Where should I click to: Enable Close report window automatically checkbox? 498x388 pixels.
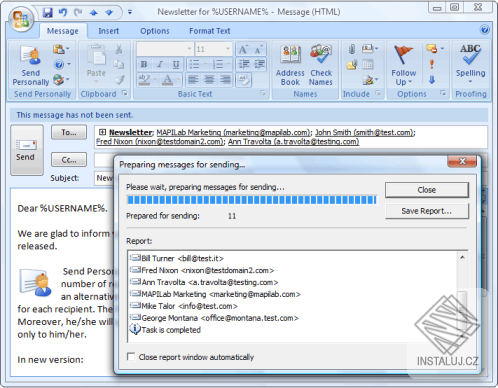coord(131,357)
